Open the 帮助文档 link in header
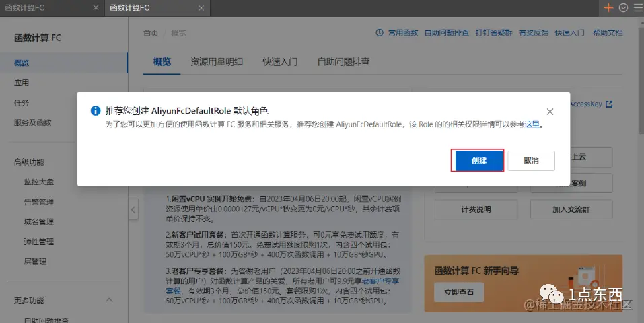Image resolution: width=644 pixels, height=323 pixels. (608, 32)
